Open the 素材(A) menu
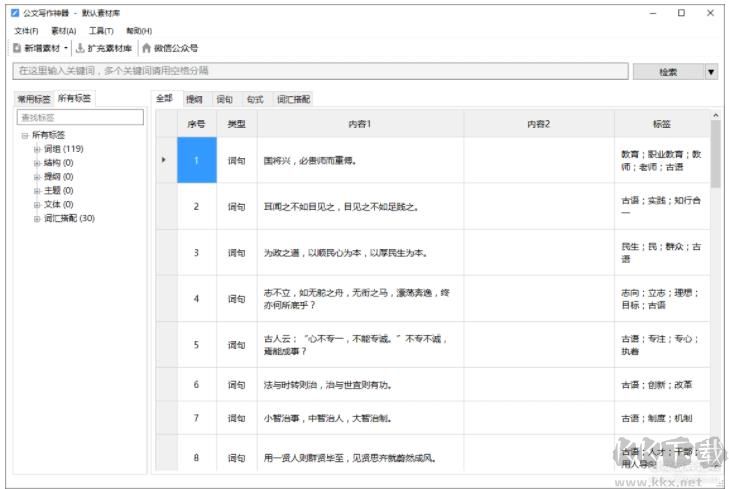 pos(64,31)
